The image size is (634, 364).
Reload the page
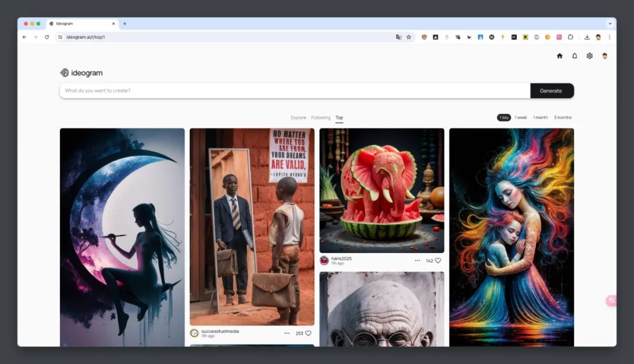[47, 37]
